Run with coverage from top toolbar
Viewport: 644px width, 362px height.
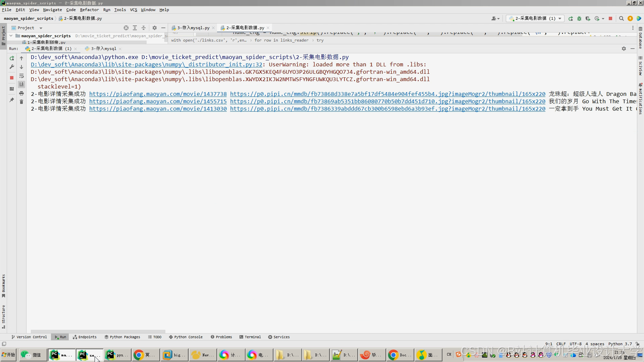(588, 19)
